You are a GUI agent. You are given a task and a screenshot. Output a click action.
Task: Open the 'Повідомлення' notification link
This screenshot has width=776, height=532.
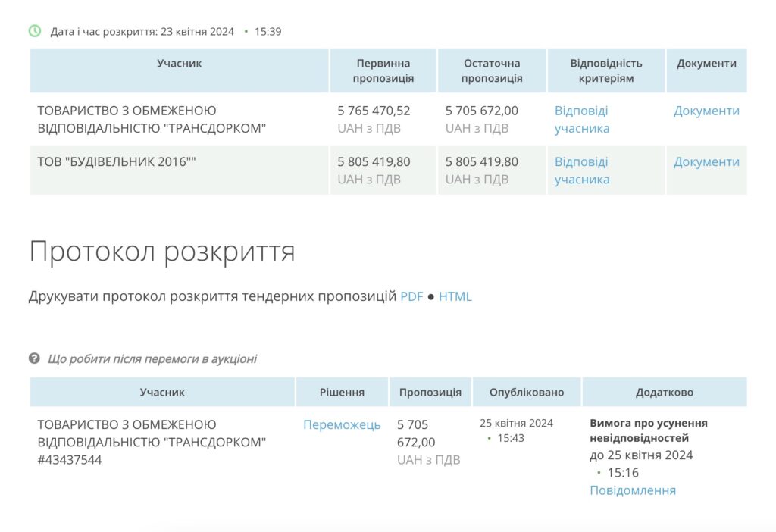tap(631, 490)
